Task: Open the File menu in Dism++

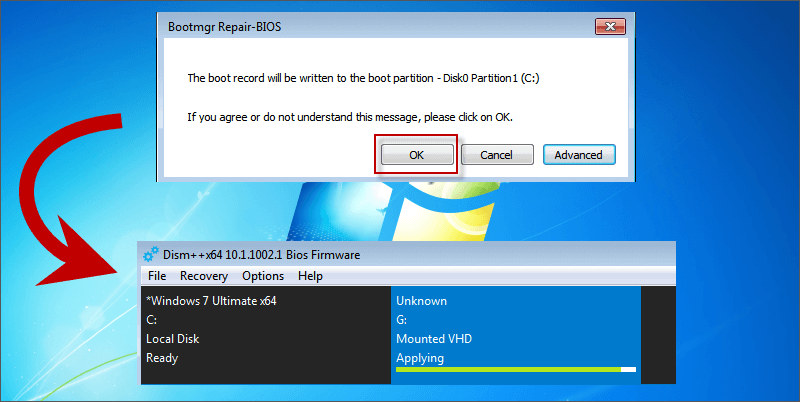Action: click(157, 276)
